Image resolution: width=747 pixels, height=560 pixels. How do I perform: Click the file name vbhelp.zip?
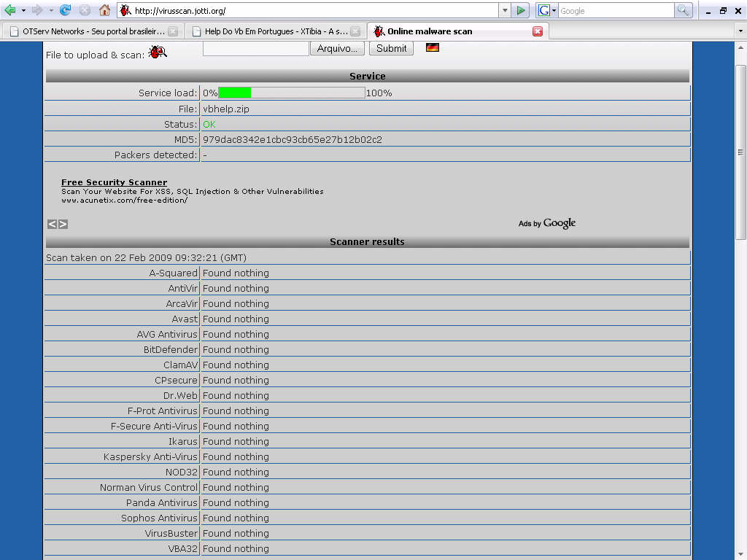(x=226, y=109)
